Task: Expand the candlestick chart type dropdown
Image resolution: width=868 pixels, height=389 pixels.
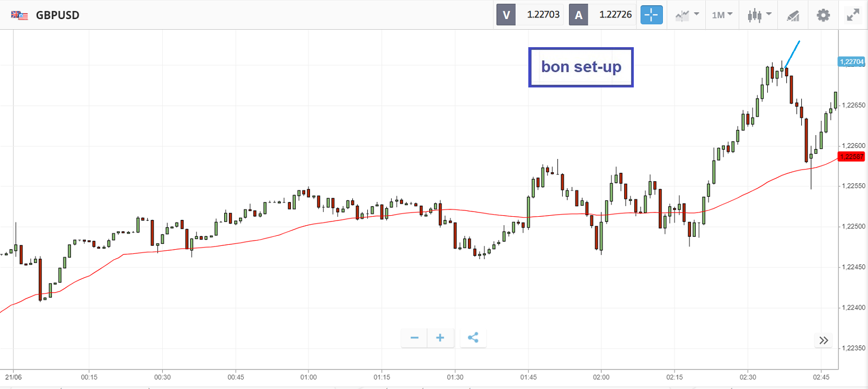Action: [x=759, y=15]
